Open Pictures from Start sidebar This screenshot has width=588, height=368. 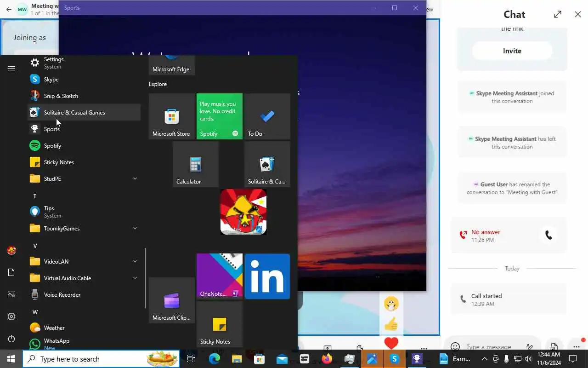11,294
